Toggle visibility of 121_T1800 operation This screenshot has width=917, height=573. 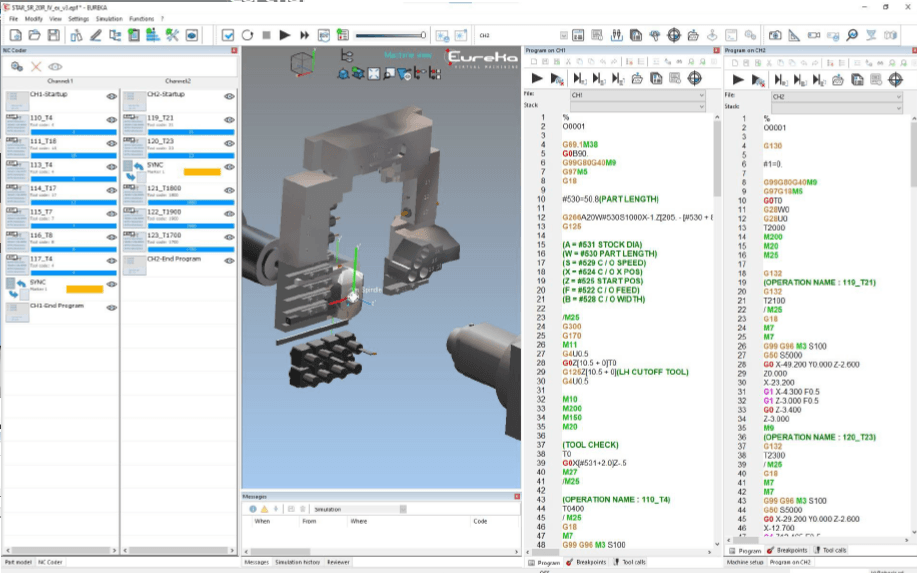tap(229, 190)
